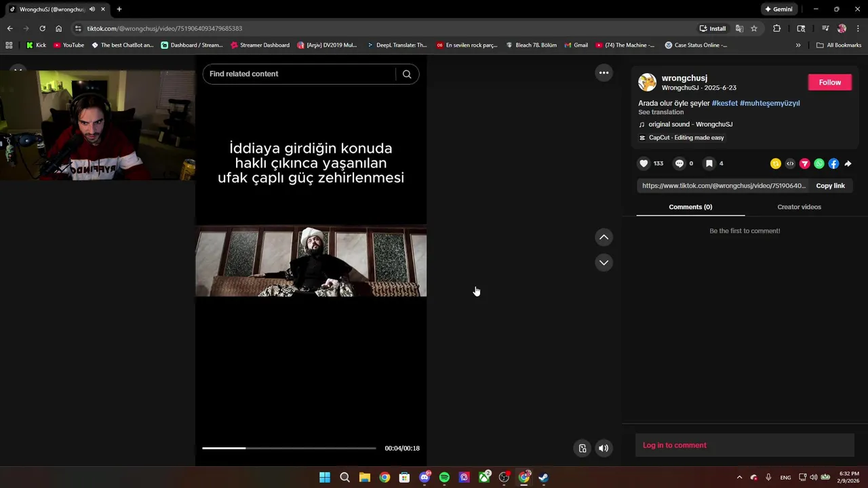Bookmark this tab with the star icon
Image resolution: width=868 pixels, height=488 pixels.
click(x=754, y=28)
